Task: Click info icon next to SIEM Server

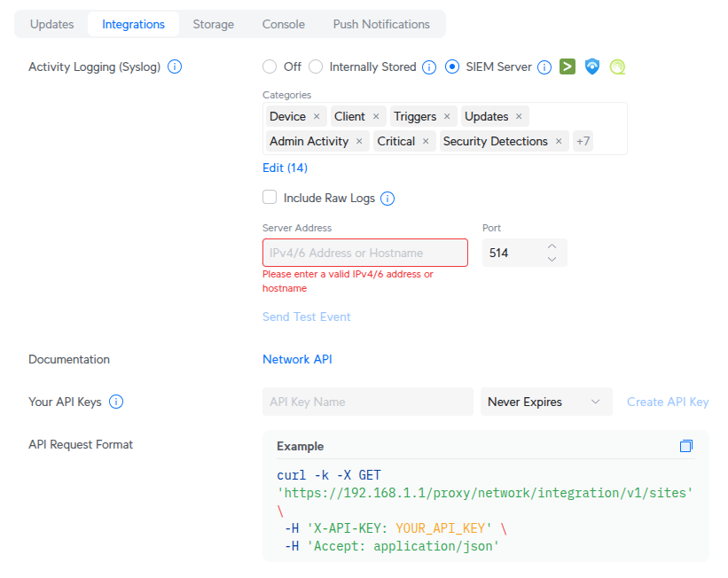Action: pos(544,66)
